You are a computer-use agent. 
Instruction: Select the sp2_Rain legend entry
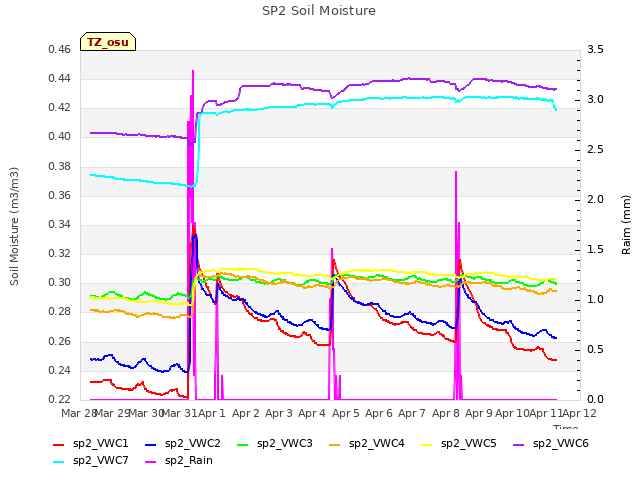[179, 461]
